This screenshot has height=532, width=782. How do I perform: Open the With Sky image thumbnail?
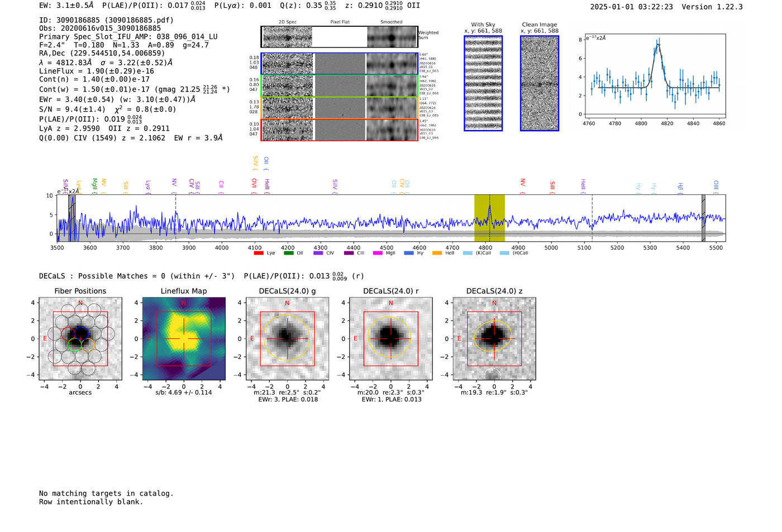tap(483, 83)
